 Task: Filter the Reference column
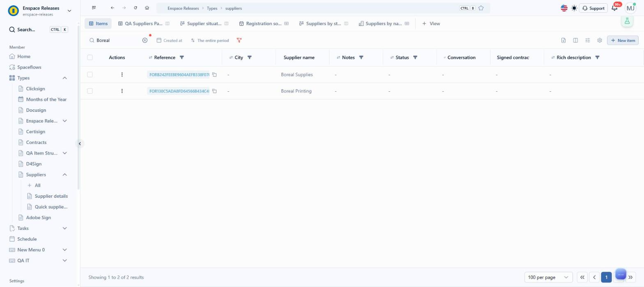[182, 58]
